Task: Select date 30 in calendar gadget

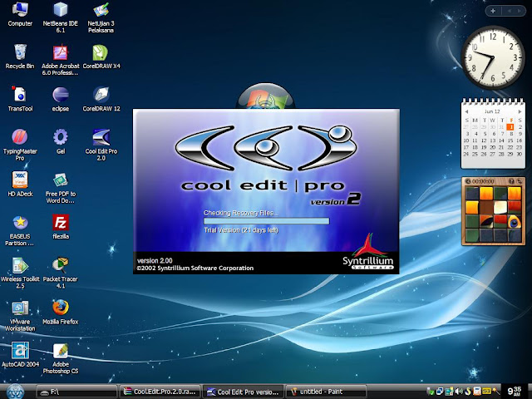Action: point(520,154)
